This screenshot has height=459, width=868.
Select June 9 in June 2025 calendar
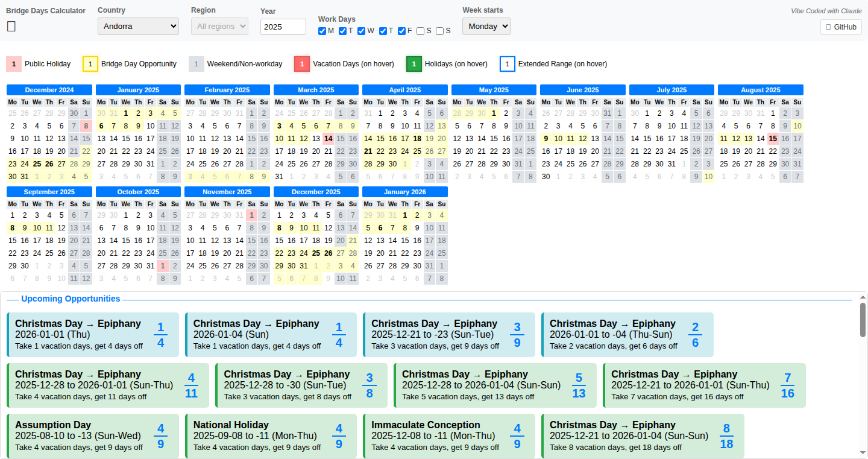coord(546,138)
